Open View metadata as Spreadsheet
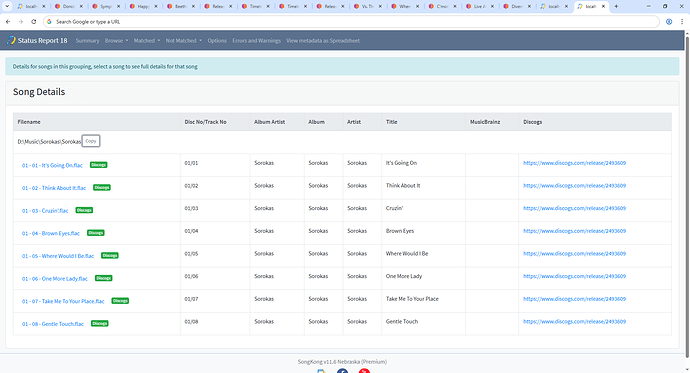This screenshot has width=690, height=373. (323, 40)
